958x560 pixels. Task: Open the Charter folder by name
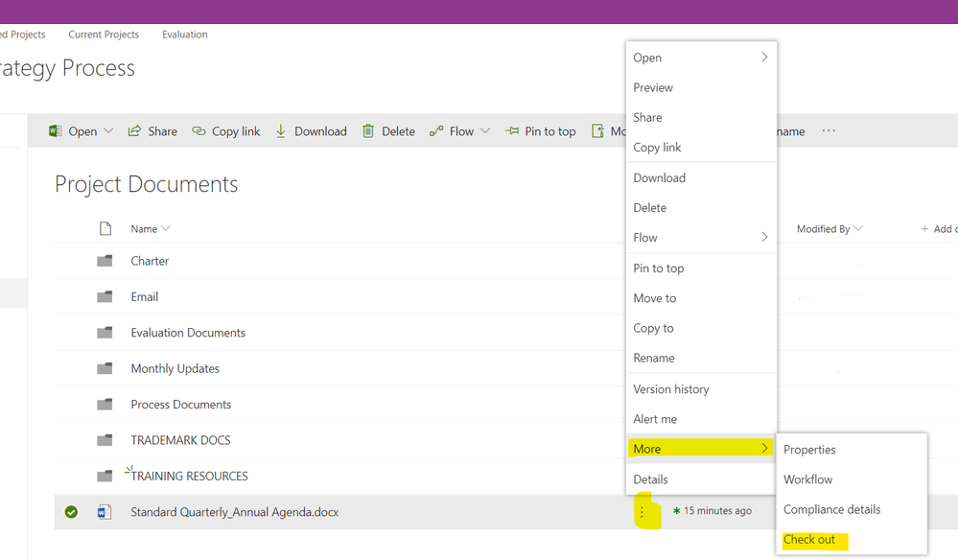tap(150, 261)
